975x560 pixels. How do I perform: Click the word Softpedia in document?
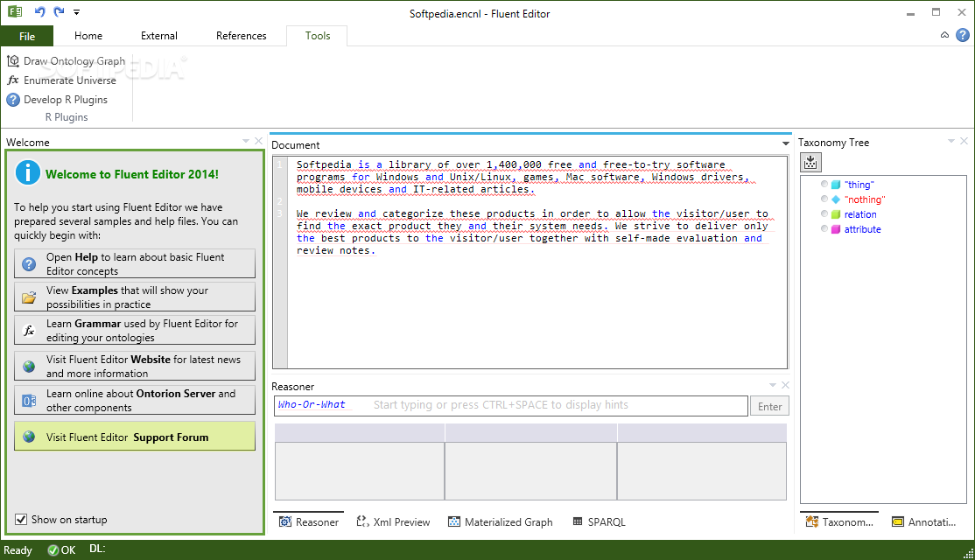pos(324,164)
